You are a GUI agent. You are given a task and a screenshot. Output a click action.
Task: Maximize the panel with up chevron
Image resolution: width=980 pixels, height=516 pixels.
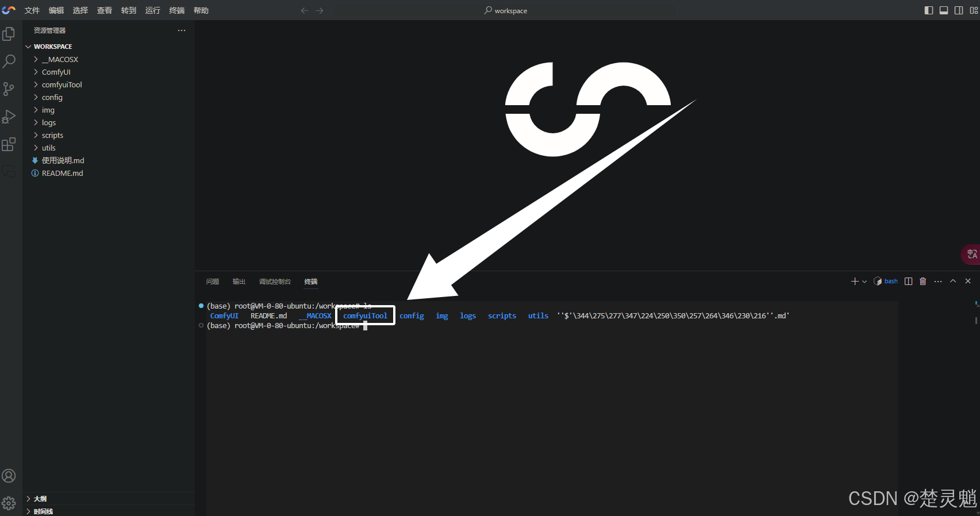(x=953, y=281)
